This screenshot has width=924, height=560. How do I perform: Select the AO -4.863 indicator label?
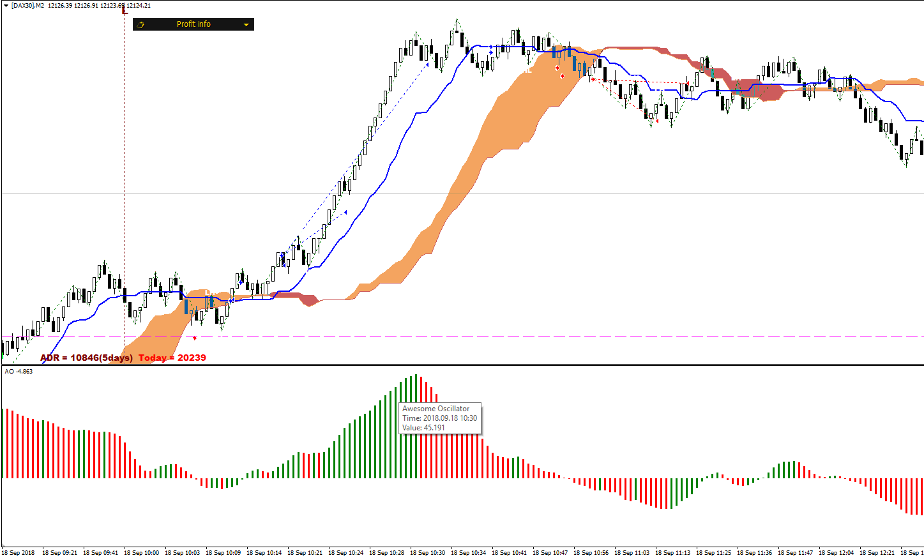click(19, 371)
